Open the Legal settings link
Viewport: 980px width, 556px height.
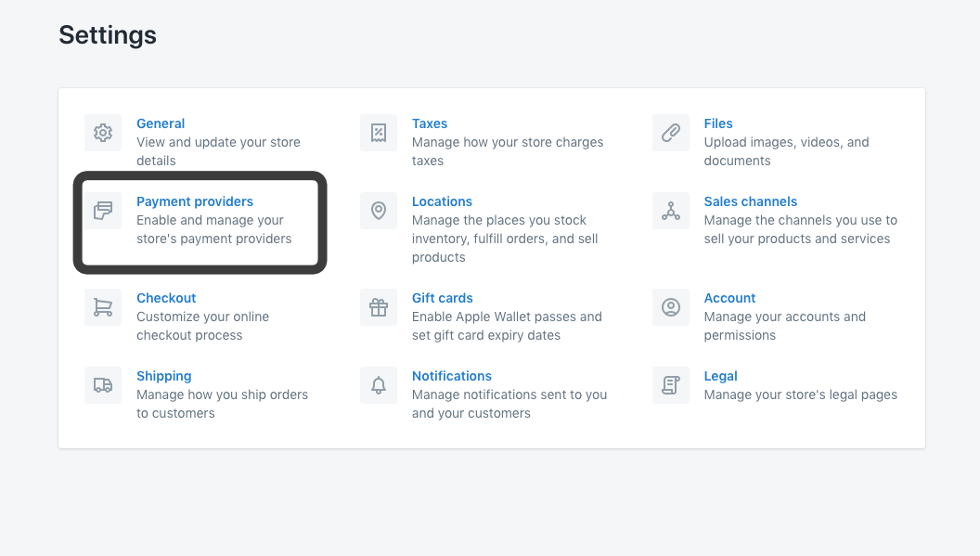click(721, 376)
